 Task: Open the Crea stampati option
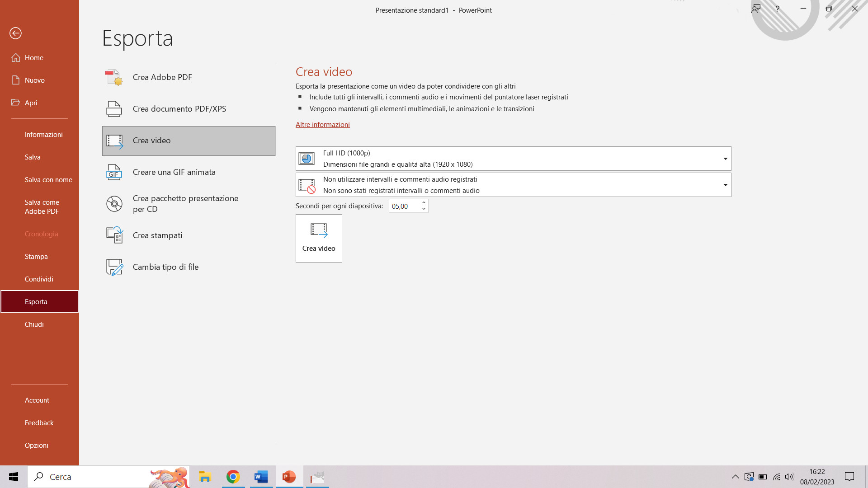(x=157, y=235)
